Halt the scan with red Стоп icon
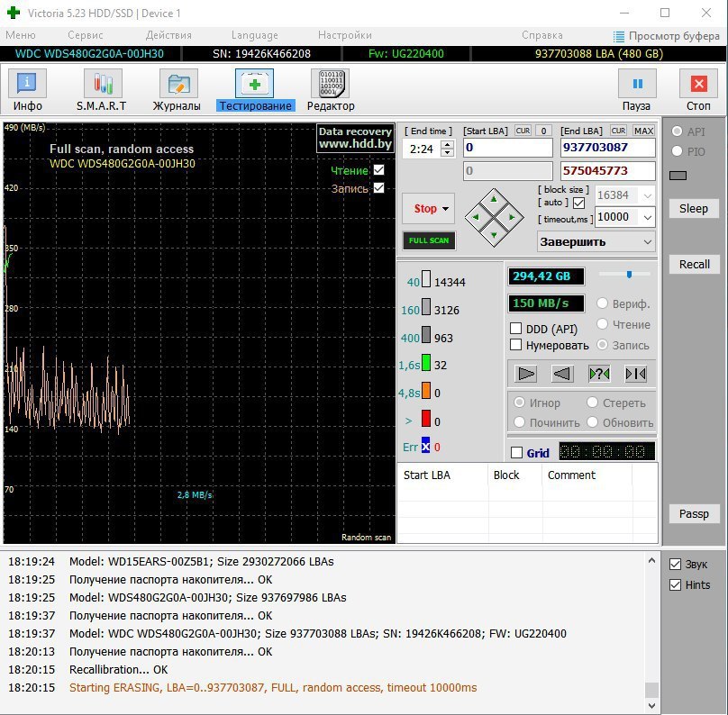 click(x=698, y=83)
